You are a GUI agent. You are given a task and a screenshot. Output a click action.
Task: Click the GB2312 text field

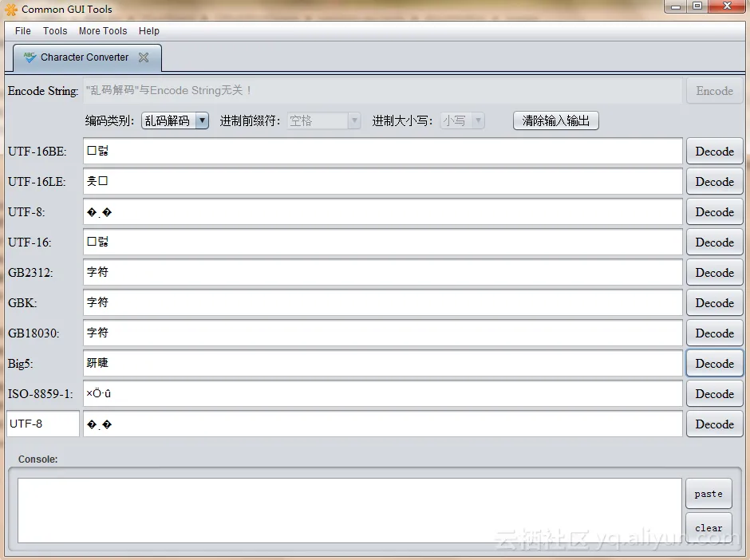(383, 272)
